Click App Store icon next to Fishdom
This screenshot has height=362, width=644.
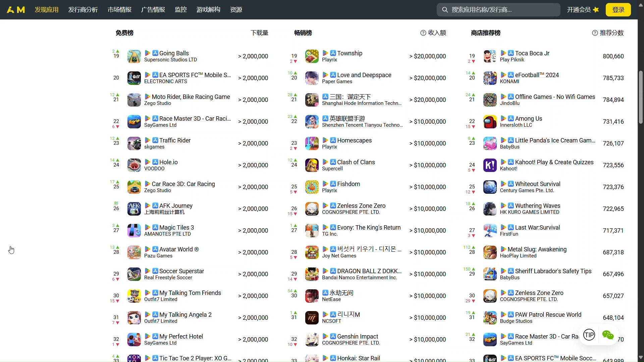click(333, 184)
